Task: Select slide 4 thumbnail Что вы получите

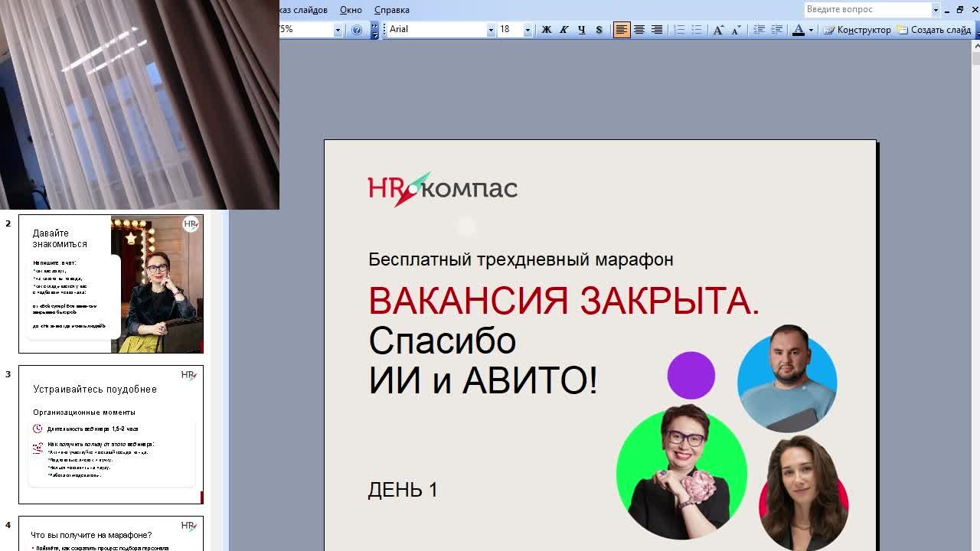Action: [x=111, y=533]
